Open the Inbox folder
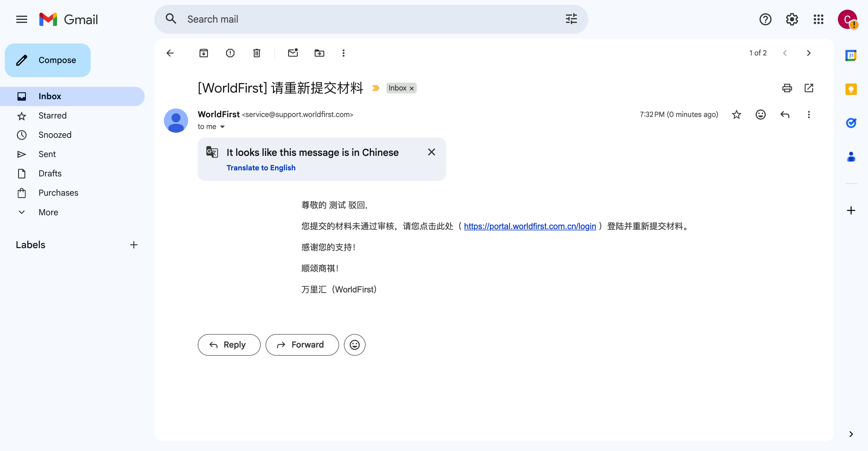The width and height of the screenshot is (868, 451). pos(72,96)
